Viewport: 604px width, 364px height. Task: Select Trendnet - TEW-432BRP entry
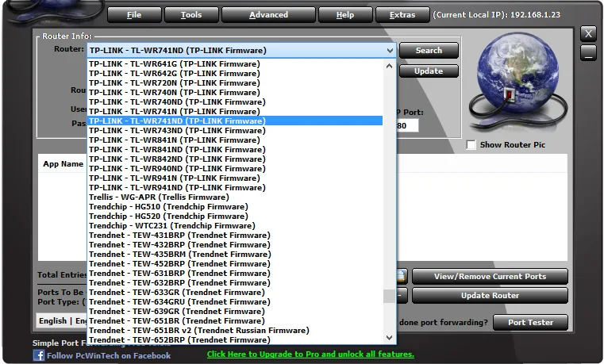235,245
